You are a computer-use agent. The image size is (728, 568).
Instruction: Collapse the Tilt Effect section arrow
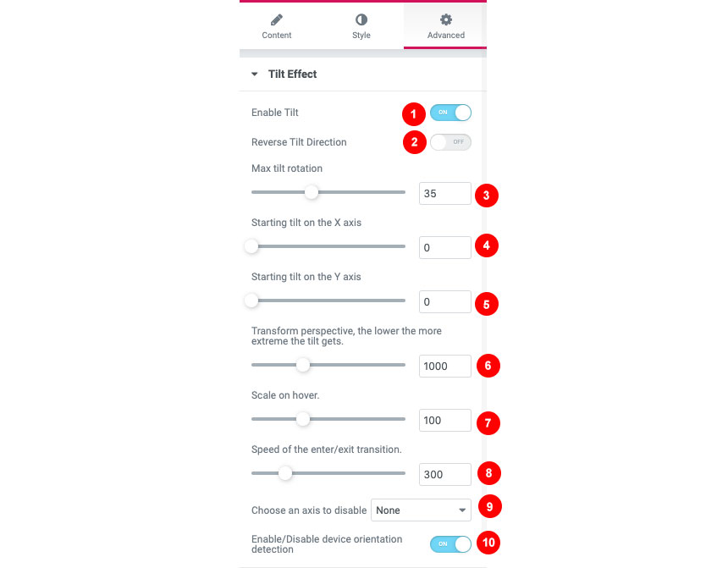click(255, 74)
